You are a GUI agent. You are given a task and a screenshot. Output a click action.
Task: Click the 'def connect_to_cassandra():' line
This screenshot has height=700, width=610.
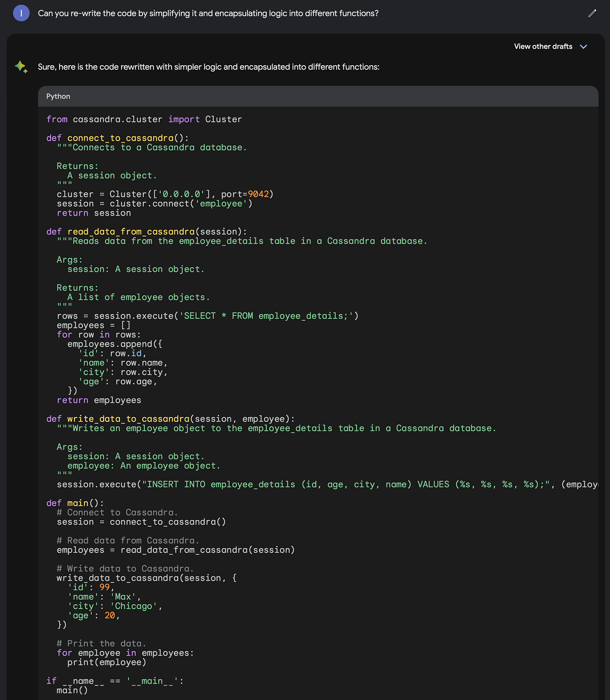coord(117,138)
